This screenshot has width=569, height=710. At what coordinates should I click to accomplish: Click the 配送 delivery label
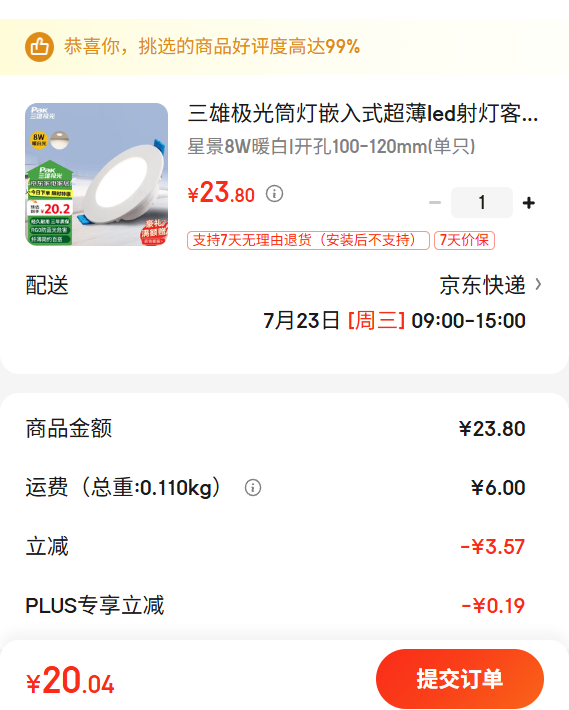pos(47,285)
